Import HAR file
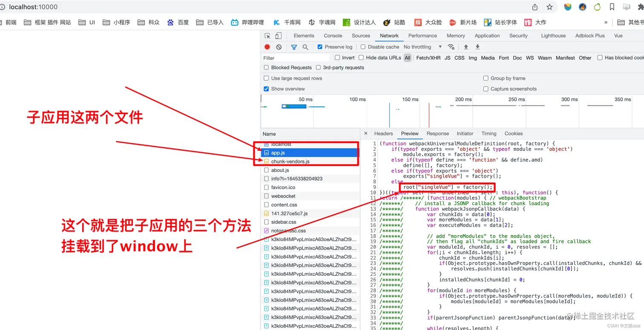This screenshot has width=644, height=330. 466,47
